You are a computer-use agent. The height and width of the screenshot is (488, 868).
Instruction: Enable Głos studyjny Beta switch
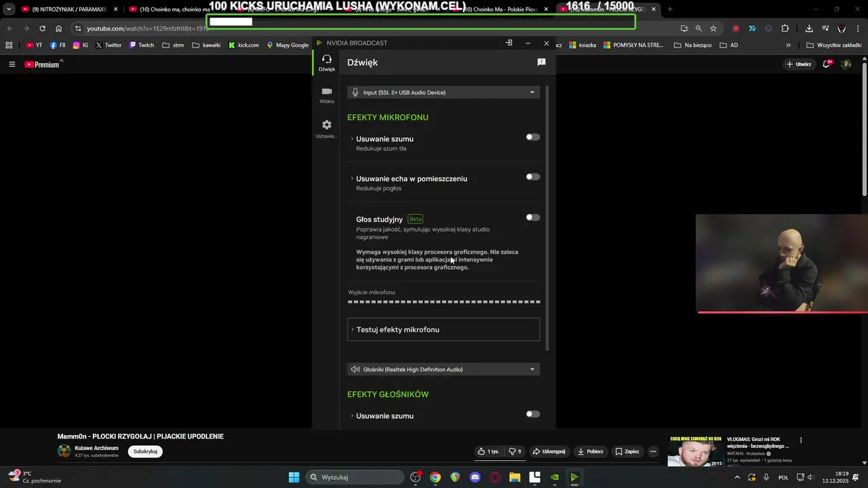(533, 218)
